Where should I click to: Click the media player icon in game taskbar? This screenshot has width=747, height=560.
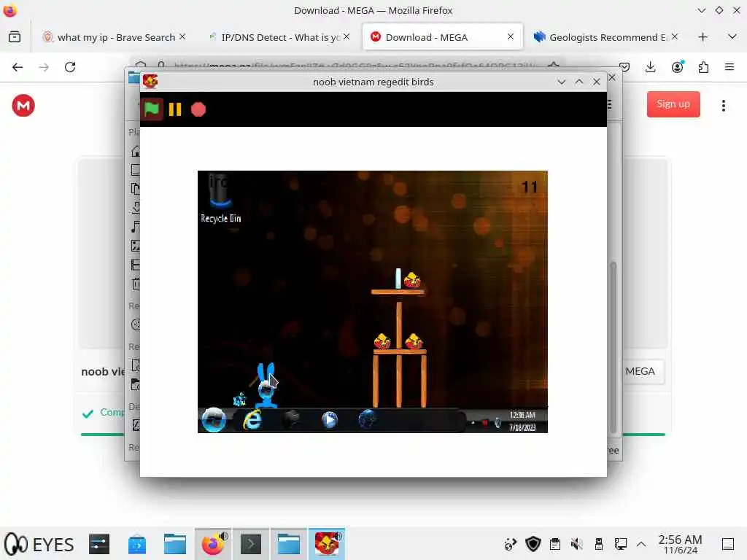coord(329,419)
